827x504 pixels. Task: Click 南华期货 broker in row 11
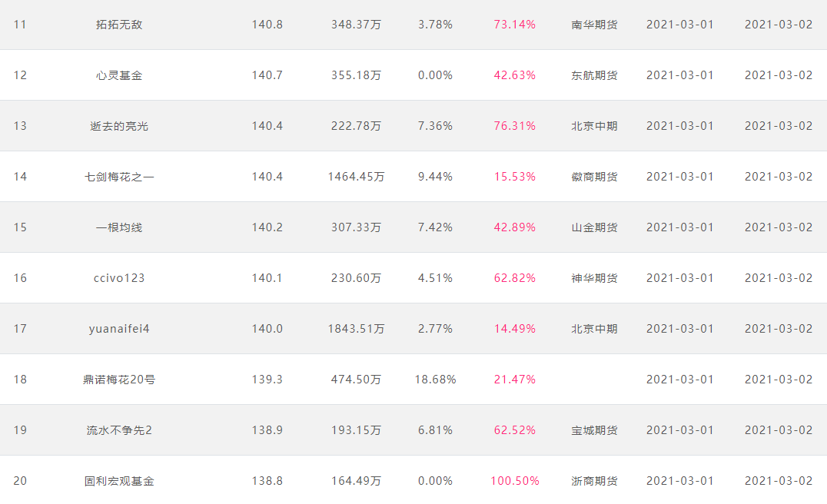(594, 25)
